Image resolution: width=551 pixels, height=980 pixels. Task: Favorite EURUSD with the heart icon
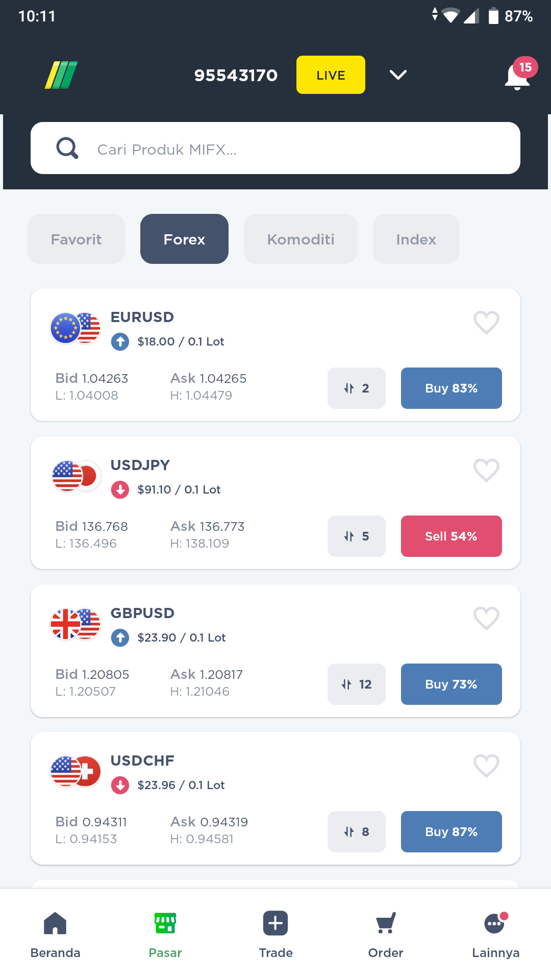click(486, 323)
